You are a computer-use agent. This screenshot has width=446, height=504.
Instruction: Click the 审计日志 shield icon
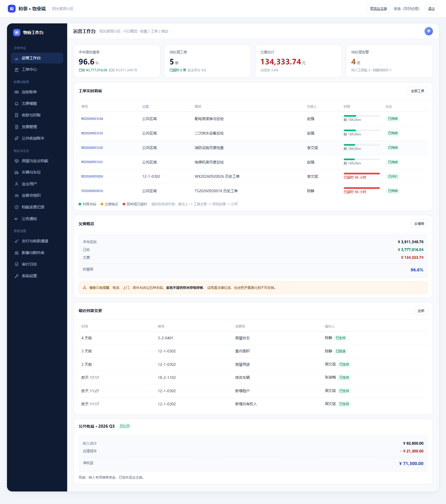click(16, 264)
